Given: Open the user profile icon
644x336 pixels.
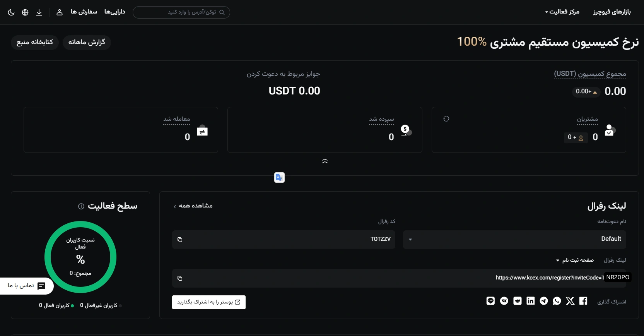Looking at the screenshot, I should coord(60,12).
